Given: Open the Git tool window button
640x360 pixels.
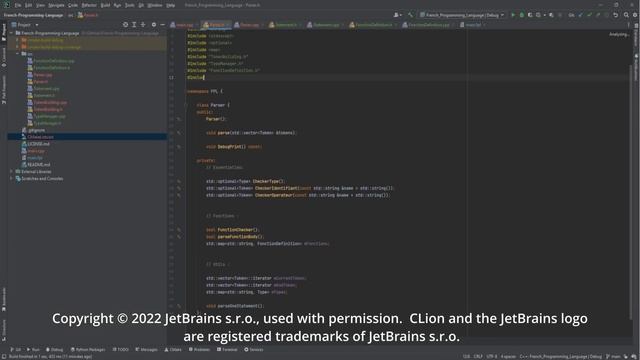Looking at the screenshot, I should 16,350.
